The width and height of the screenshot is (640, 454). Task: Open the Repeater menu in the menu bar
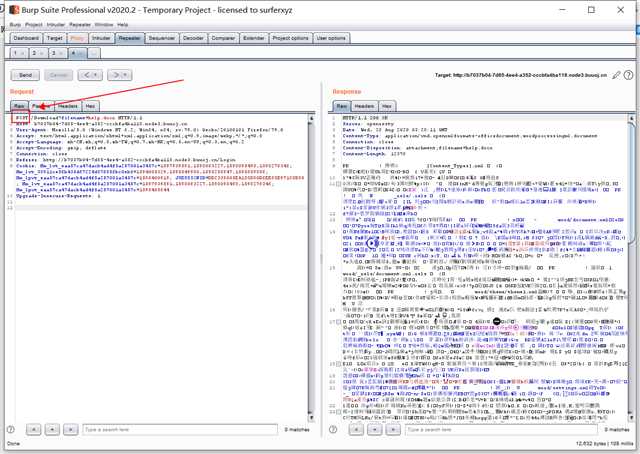[80, 24]
